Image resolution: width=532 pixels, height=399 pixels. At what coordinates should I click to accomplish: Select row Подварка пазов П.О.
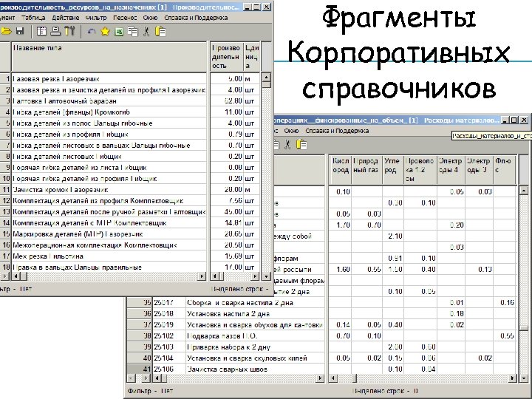point(255,336)
